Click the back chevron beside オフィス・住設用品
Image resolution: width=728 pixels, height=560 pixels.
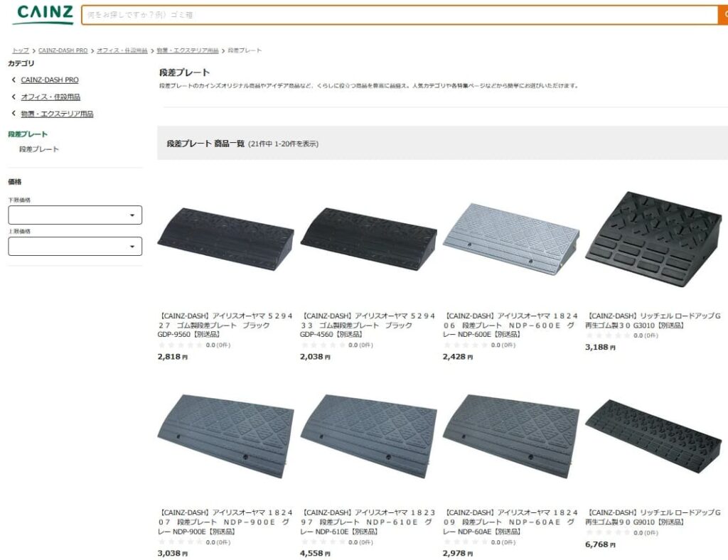coord(14,97)
